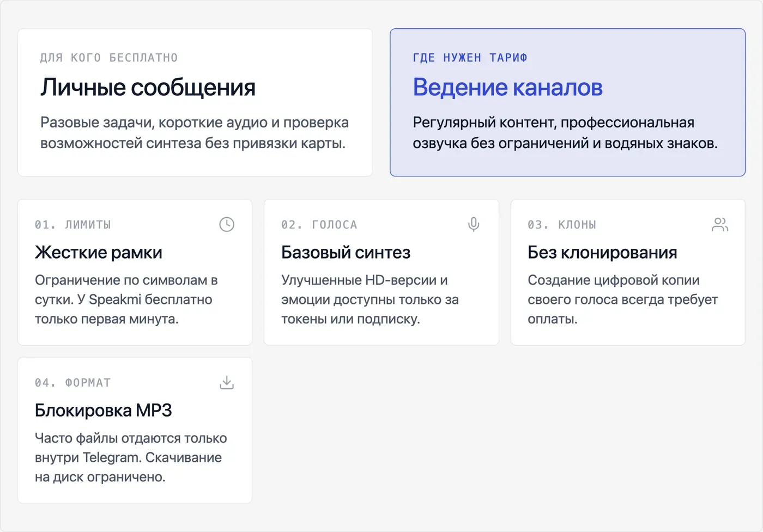Click the 03. КЛОНЫ label
This screenshot has width=763, height=532.
point(562,225)
